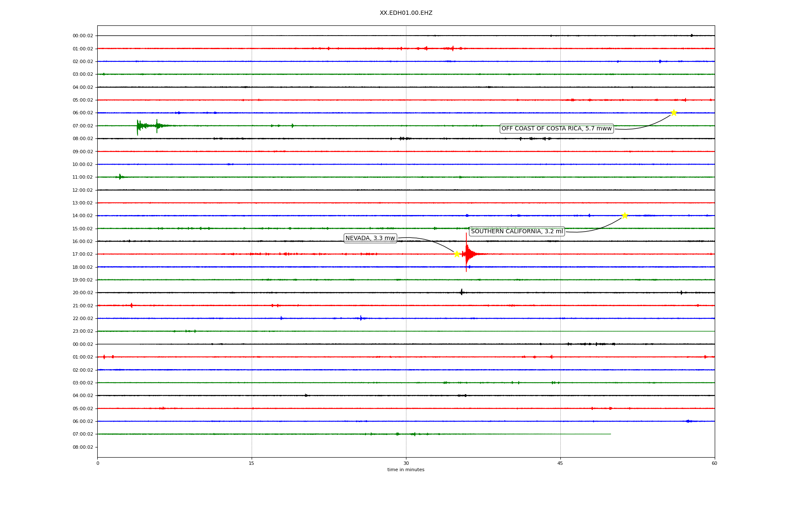Image resolution: width=812 pixels, height=508 pixels.
Task: Click the black spike on the 20:00:02 trace
Action: pos(461,292)
